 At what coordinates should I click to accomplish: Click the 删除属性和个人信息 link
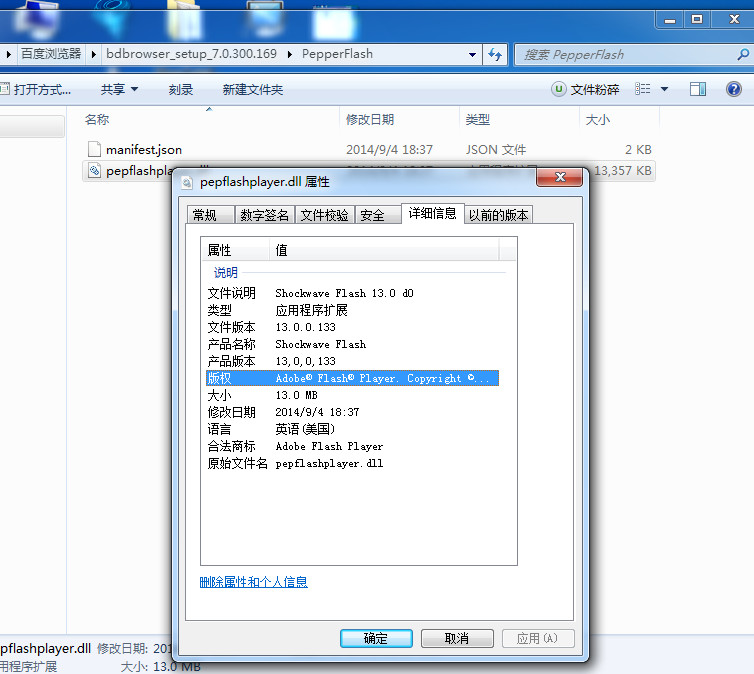pyautogui.click(x=254, y=582)
